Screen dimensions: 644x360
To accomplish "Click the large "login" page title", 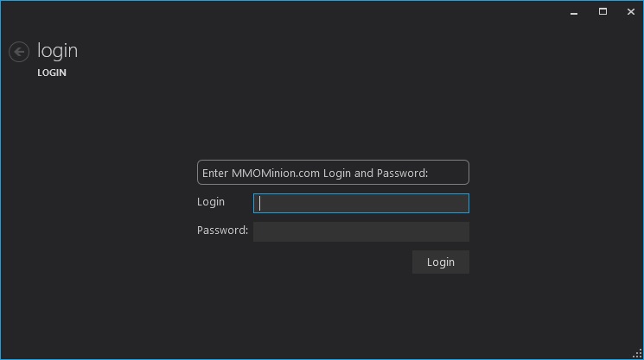I will (57, 51).
